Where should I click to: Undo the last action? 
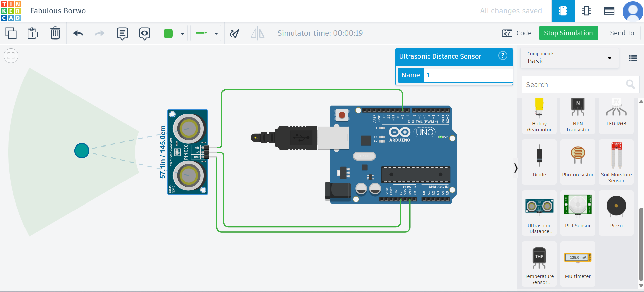78,33
